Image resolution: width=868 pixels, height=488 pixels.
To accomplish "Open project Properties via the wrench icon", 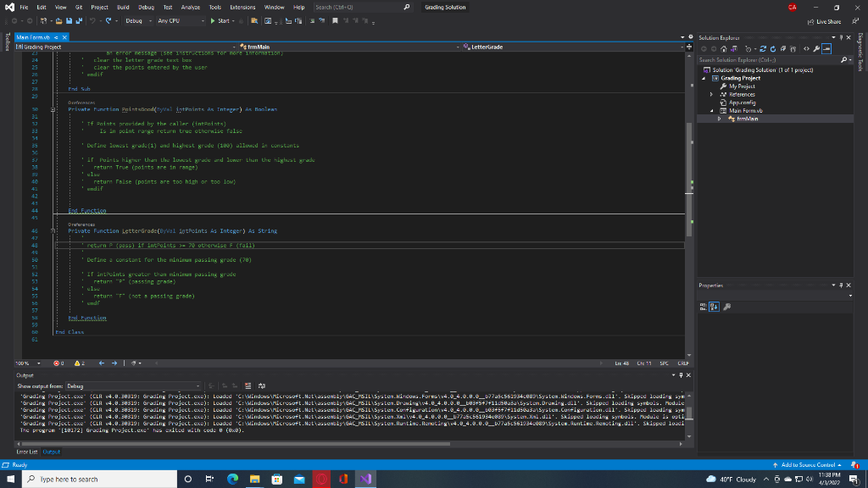I will click(x=816, y=48).
